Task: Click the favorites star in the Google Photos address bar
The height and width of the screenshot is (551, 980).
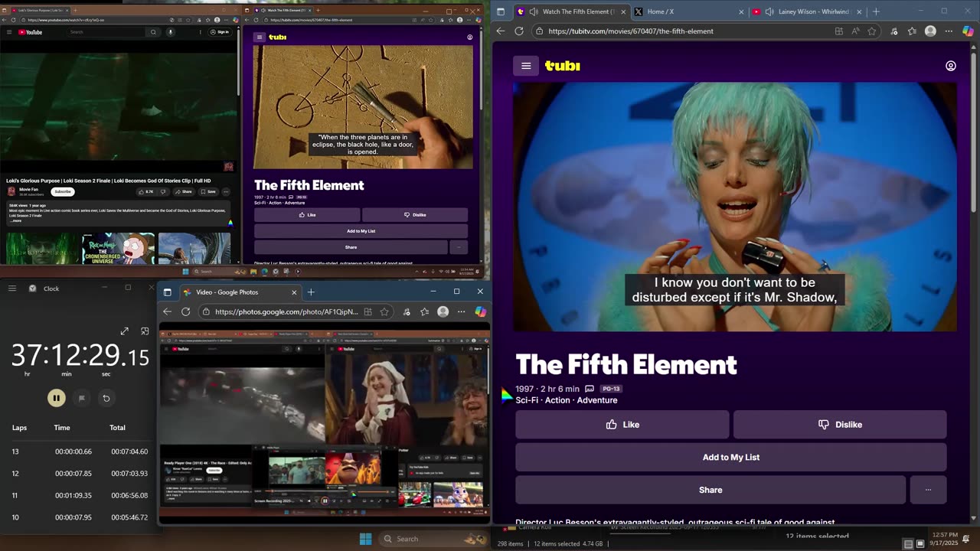Action: (384, 311)
